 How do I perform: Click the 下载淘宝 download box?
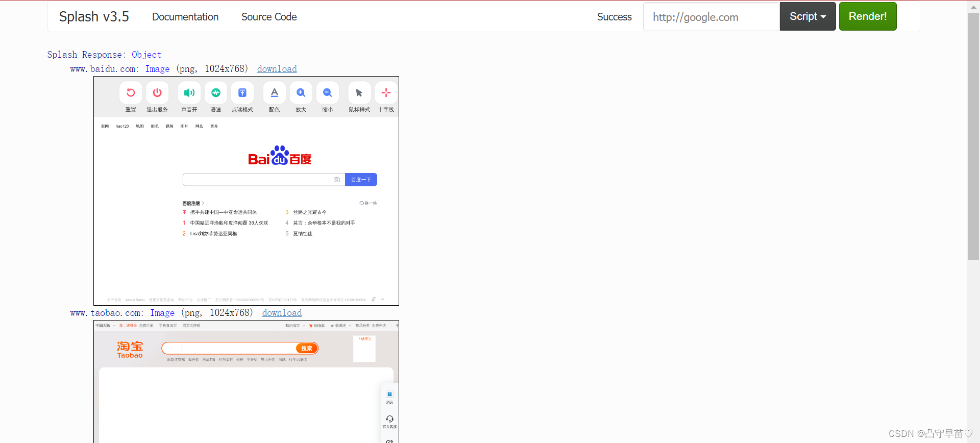(x=364, y=349)
